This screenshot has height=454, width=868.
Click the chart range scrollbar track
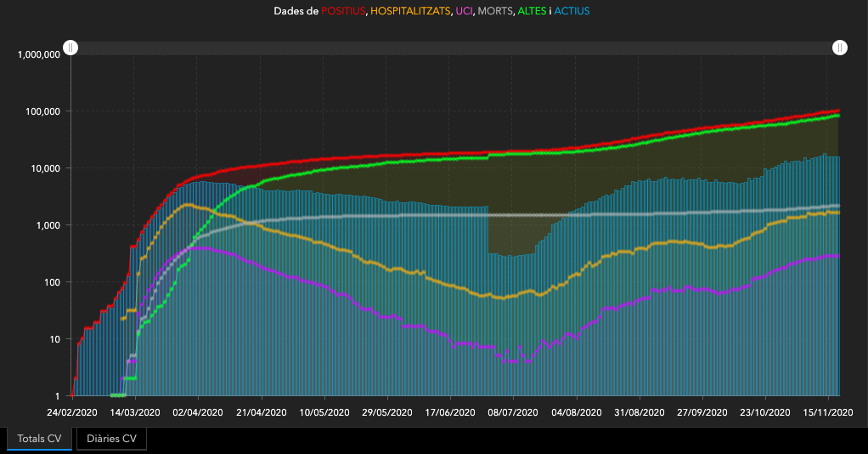click(x=455, y=48)
